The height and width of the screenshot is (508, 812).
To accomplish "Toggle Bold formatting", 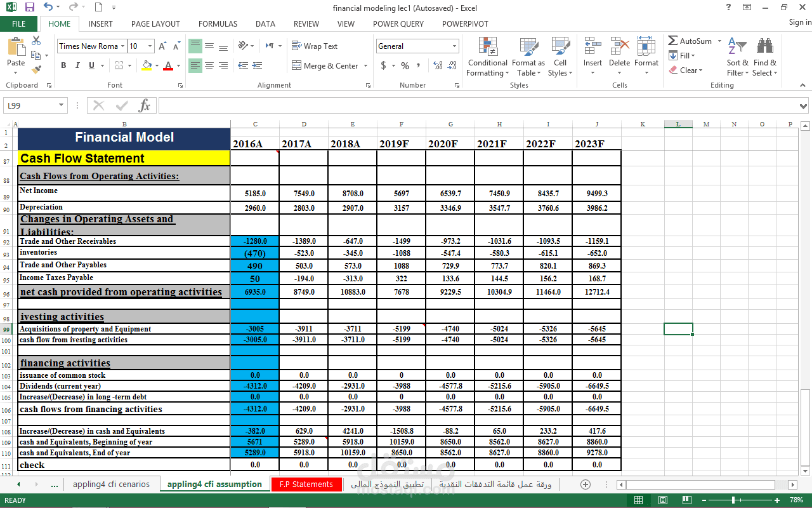I will pos(63,65).
